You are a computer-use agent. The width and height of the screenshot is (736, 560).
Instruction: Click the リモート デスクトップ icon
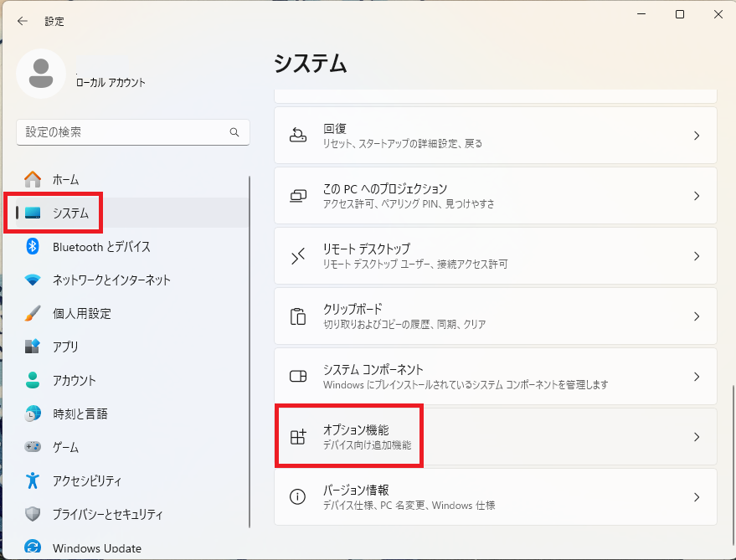click(297, 256)
